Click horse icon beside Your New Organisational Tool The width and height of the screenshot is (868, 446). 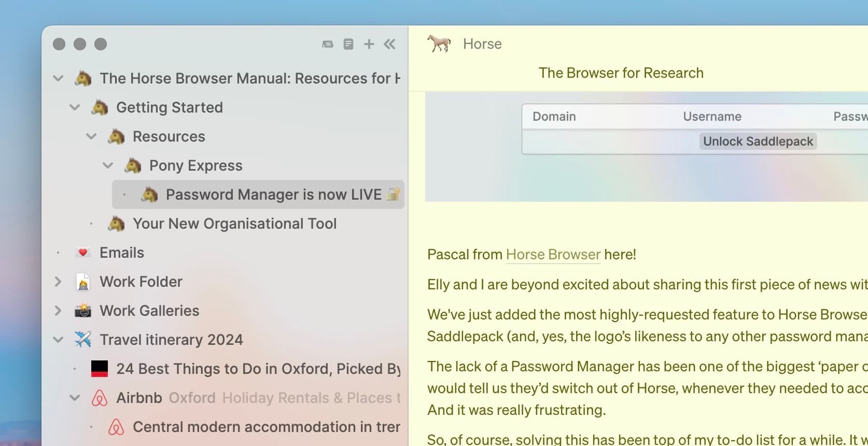116,224
